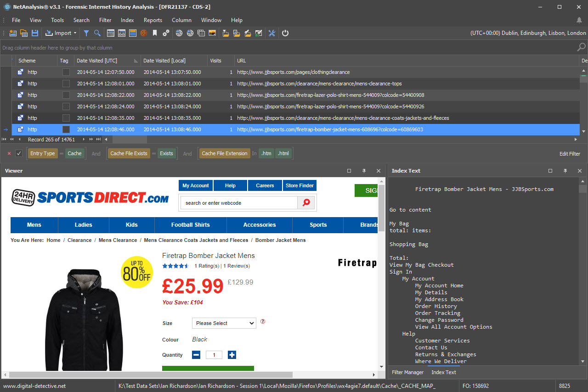This screenshot has height=392, width=588.
Task: Click the new workspace toolbar icon
Action: tap(13, 33)
